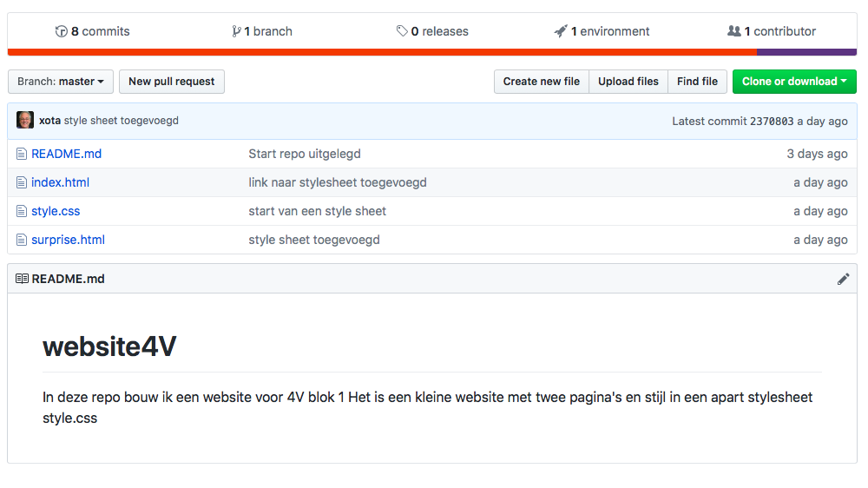The width and height of the screenshot is (868, 488).
Task: Click the contributors people icon
Action: (734, 31)
